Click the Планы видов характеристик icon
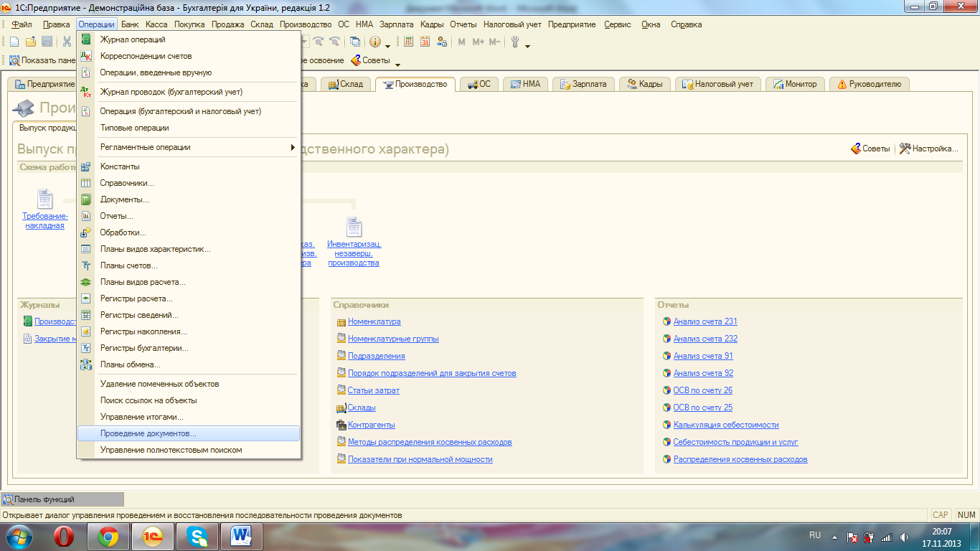 pyautogui.click(x=86, y=249)
